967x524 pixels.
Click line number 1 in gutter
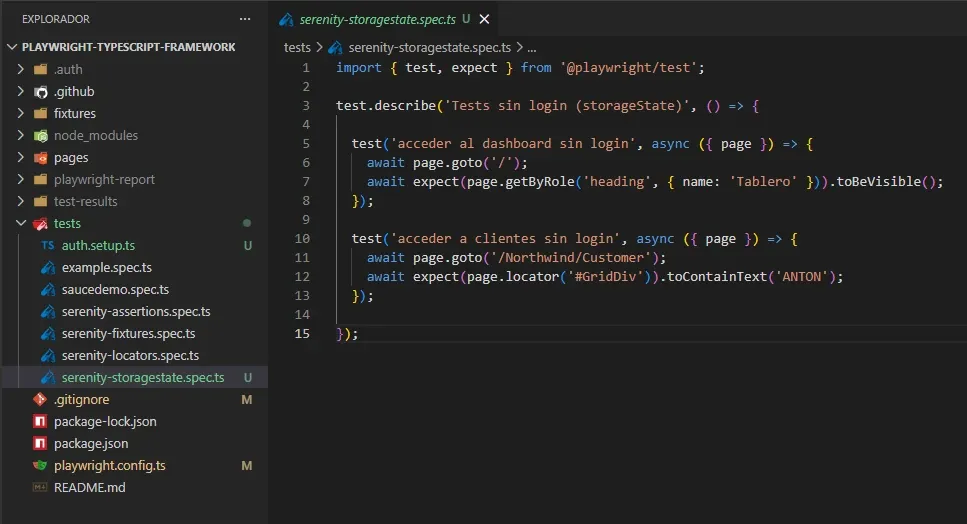pos(306,68)
